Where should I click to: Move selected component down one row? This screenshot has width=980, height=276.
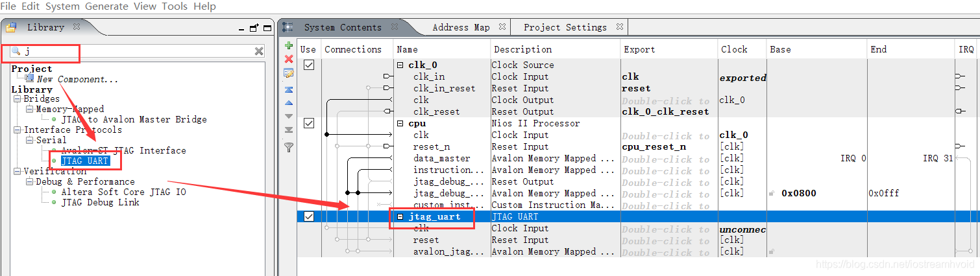click(289, 116)
